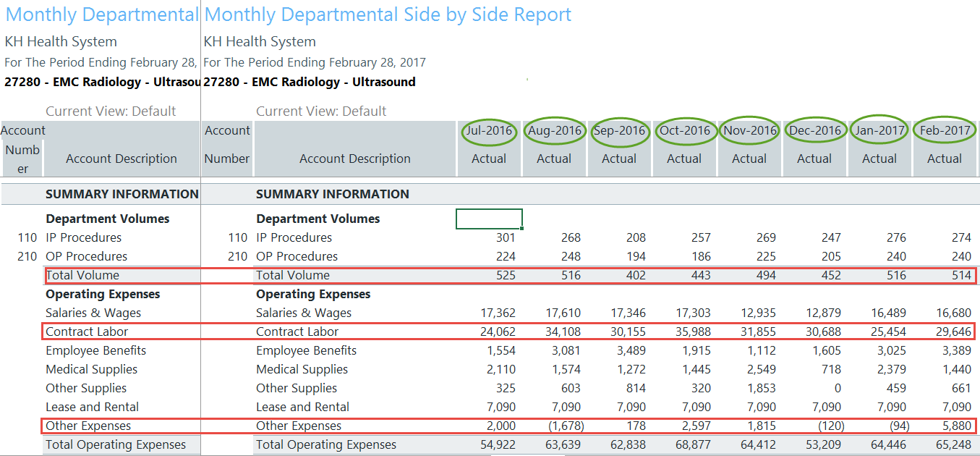This screenshot has width=980, height=456.
Task: Click the Other Expenses value 5,880
Action: 955,426
